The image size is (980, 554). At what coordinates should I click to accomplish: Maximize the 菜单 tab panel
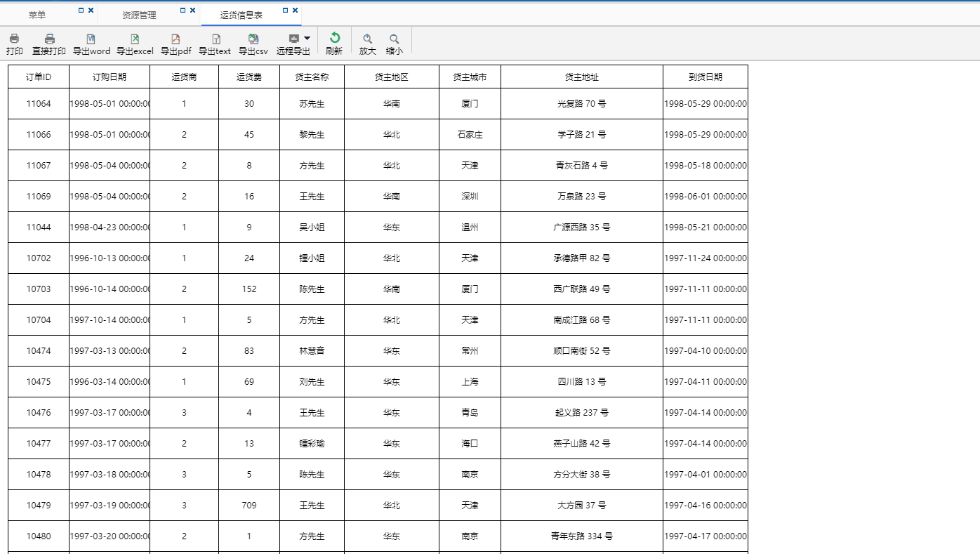81,10
